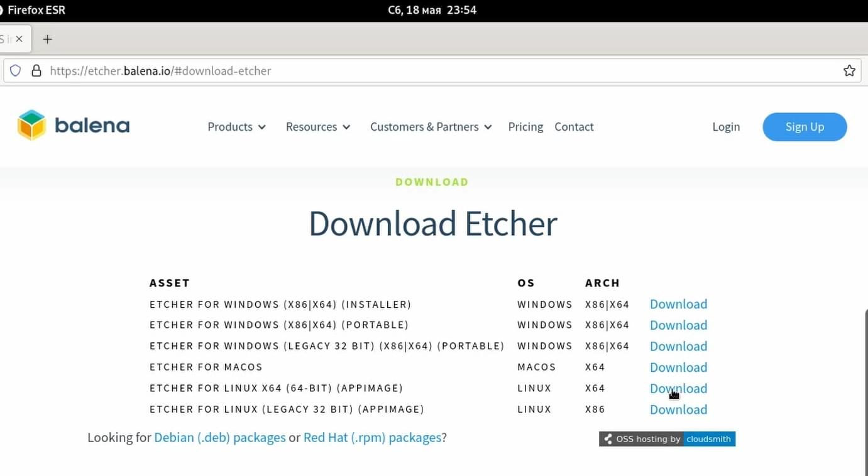Download Etcher for Windows (X86|X64) portable

coord(678,325)
